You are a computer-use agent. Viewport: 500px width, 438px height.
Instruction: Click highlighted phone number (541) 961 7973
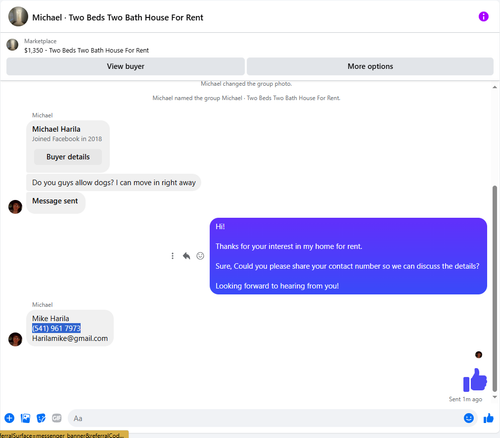click(x=56, y=328)
